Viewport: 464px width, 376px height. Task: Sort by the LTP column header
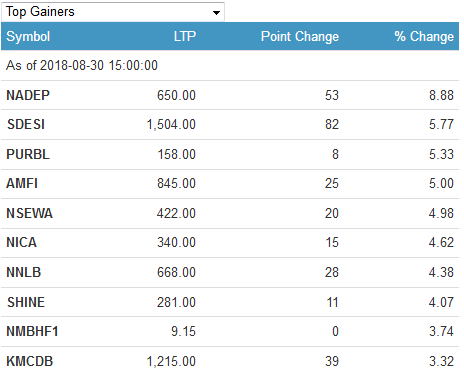click(185, 36)
